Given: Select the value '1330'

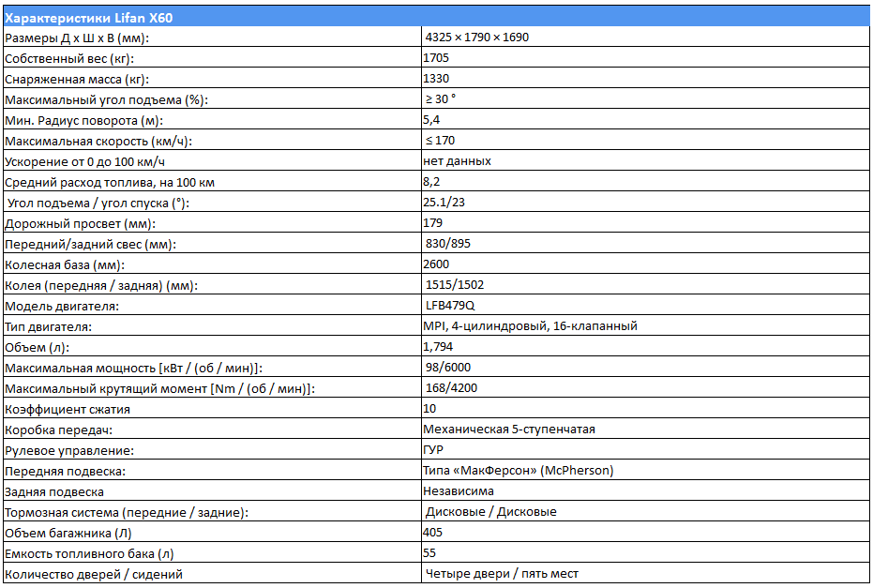Looking at the screenshot, I should (436, 79).
